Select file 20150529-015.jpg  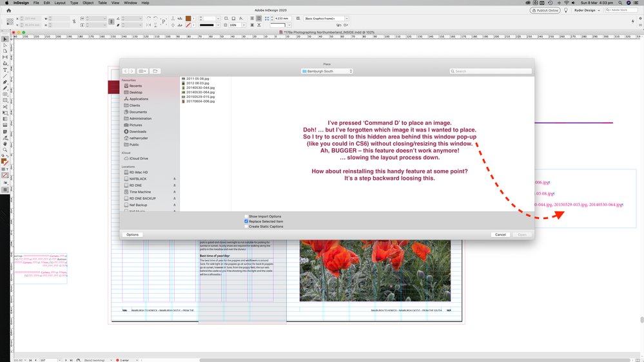pos(200,97)
